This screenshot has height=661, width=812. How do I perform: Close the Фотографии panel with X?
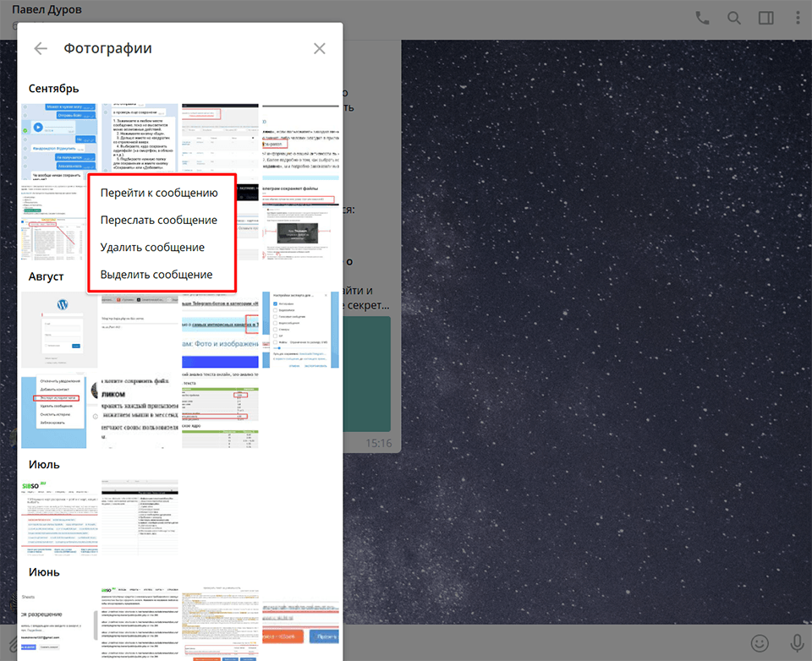[x=319, y=49]
